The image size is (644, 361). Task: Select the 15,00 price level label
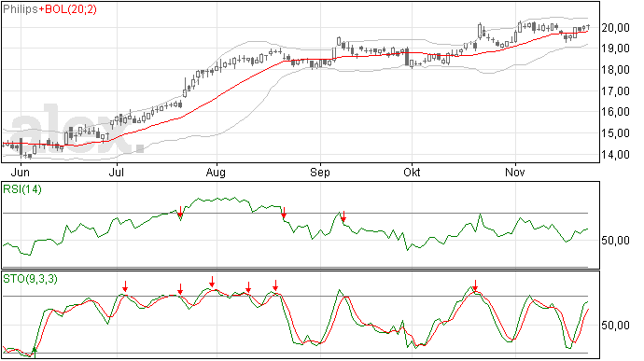(x=615, y=133)
